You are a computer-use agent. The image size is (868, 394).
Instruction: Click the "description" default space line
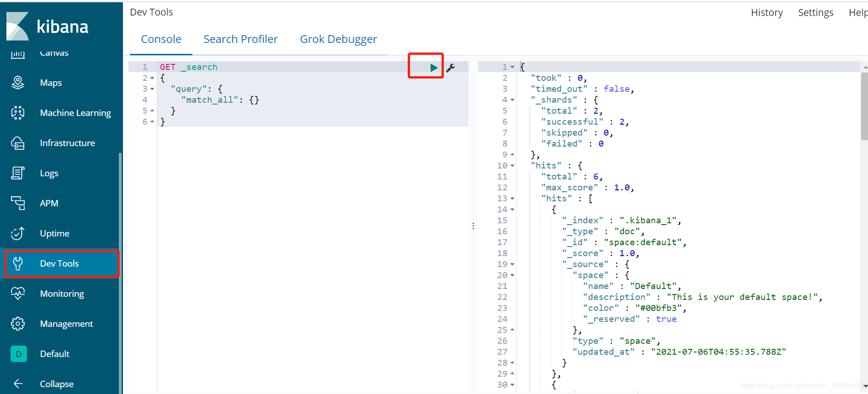point(703,297)
